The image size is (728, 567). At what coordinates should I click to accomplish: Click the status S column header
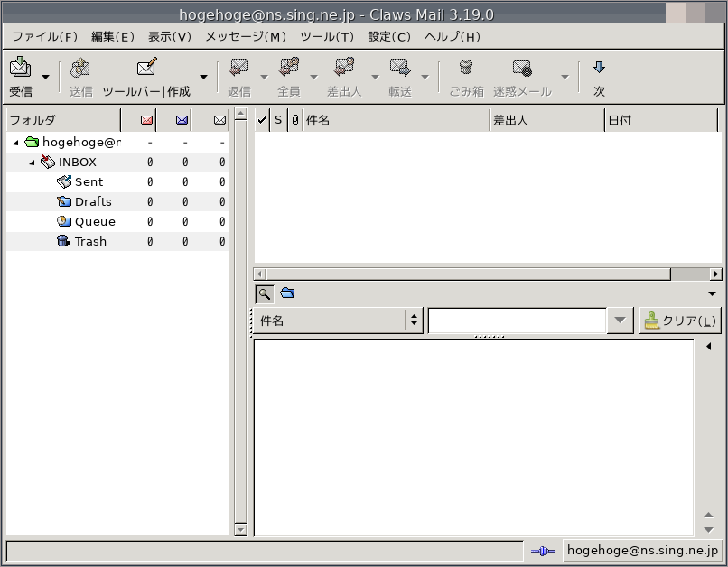(278, 120)
